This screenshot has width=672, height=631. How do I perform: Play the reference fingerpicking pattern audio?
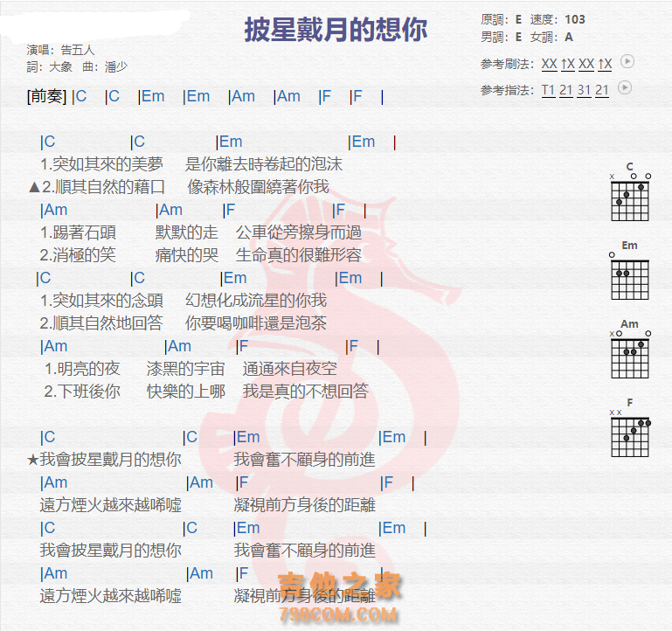coord(625,88)
